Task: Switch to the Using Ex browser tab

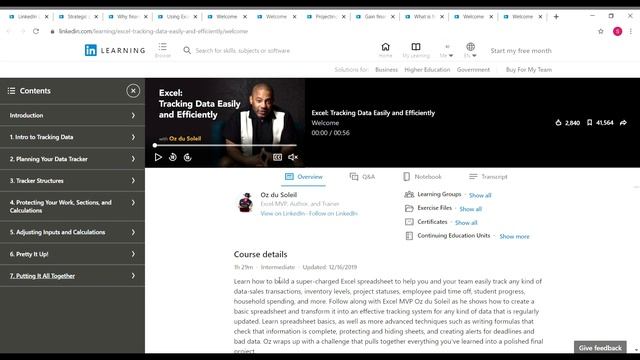Action: (177, 17)
